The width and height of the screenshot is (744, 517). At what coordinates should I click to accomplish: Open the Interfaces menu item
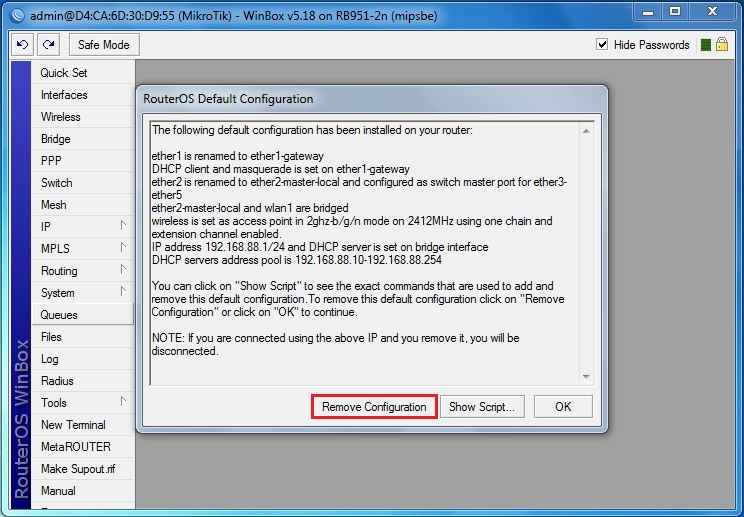pyautogui.click(x=64, y=95)
